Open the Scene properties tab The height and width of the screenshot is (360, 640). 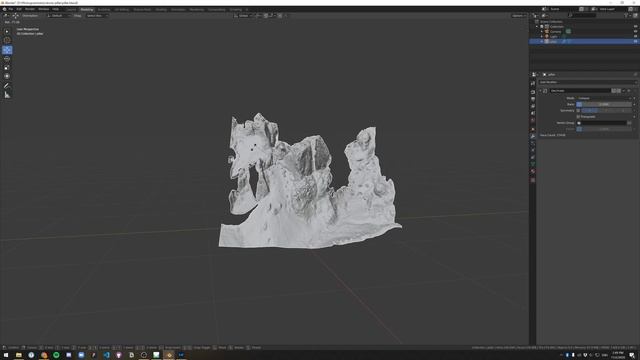click(533, 113)
